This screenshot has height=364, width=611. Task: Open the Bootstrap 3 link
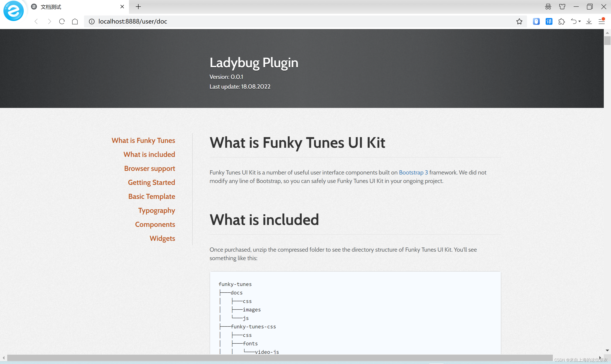(x=413, y=172)
